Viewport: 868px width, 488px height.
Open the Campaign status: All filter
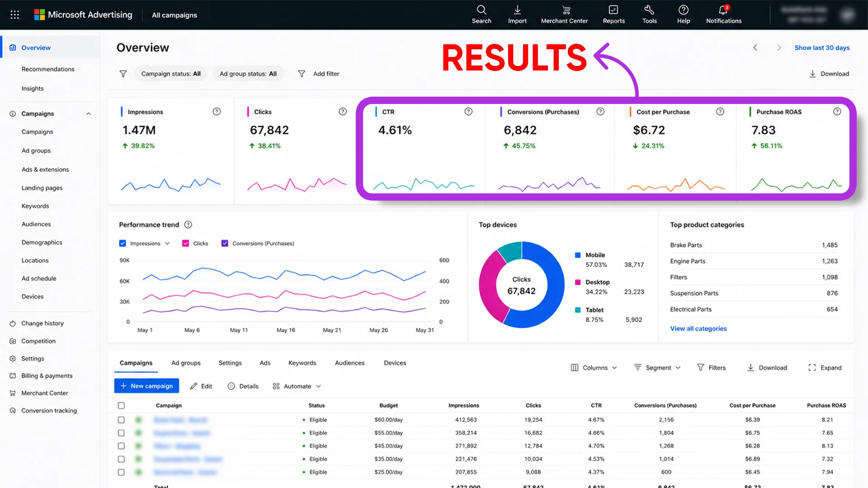click(171, 74)
